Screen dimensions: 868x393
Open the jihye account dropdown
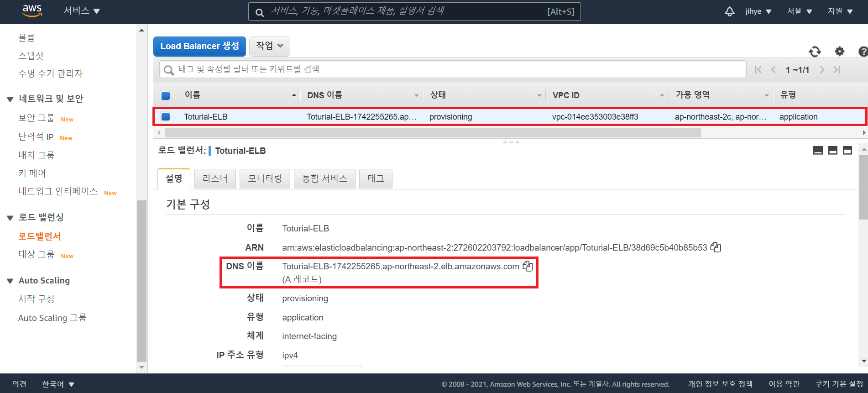(758, 11)
